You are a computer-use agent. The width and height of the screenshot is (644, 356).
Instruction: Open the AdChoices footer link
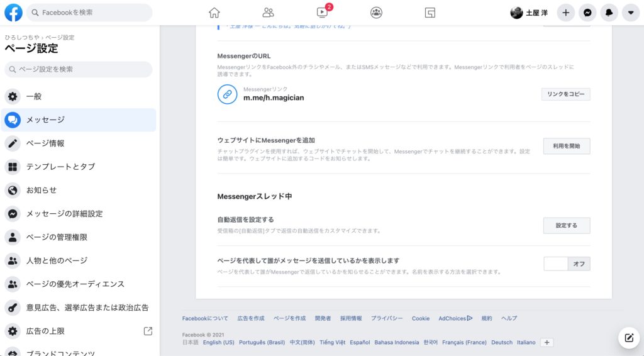pos(455,318)
